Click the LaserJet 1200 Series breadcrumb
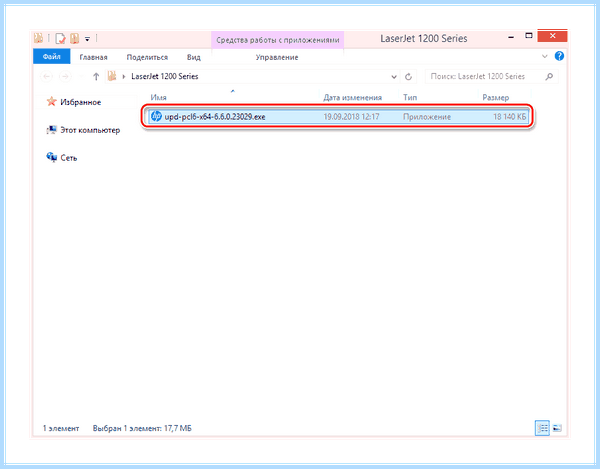The image size is (600, 469). [165, 77]
